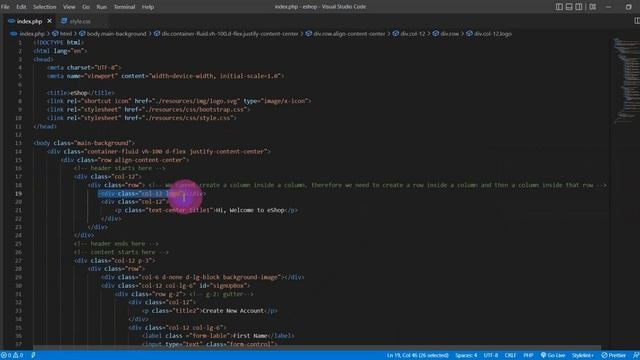Open the Edit menu

[x=21, y=7]
